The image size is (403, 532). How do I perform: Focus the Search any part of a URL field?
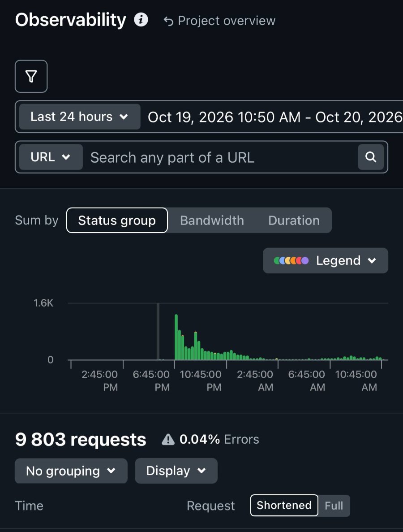(x=220, y=157)
